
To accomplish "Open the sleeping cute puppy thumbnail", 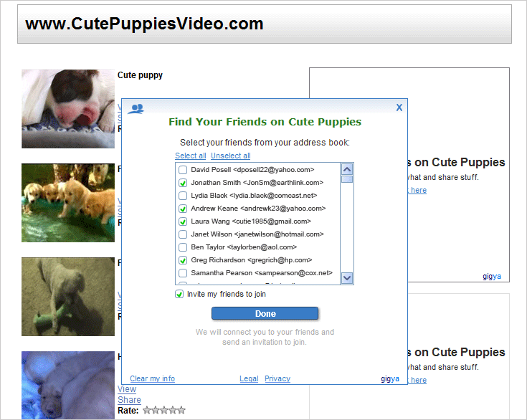I will pyautogui.click(x=68, y=109).
